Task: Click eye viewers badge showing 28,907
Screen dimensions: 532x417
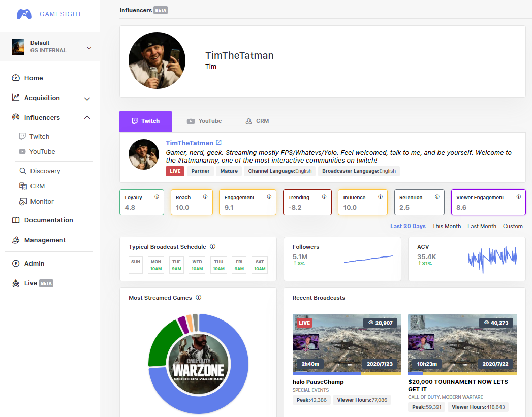Action: (381, 323)
